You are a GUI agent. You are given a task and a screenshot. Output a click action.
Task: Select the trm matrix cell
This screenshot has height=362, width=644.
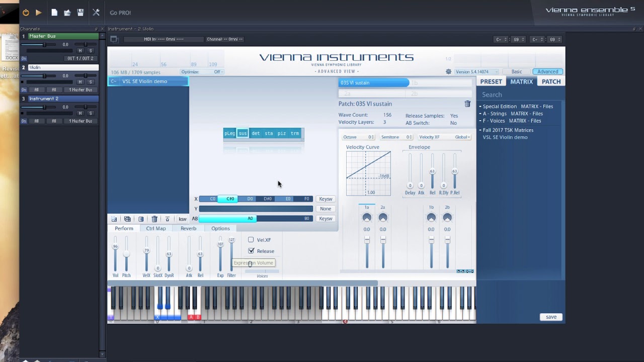pos(295,133)
